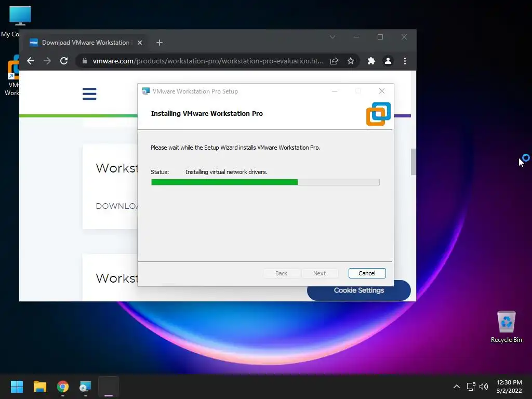
Task: Click the VMware setup title bar icon
Action: [x=146, y=91]
